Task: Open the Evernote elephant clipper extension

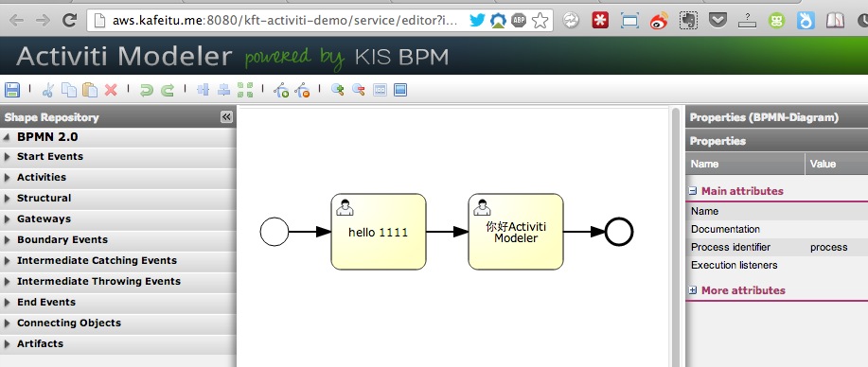Action: click(688, 21)
